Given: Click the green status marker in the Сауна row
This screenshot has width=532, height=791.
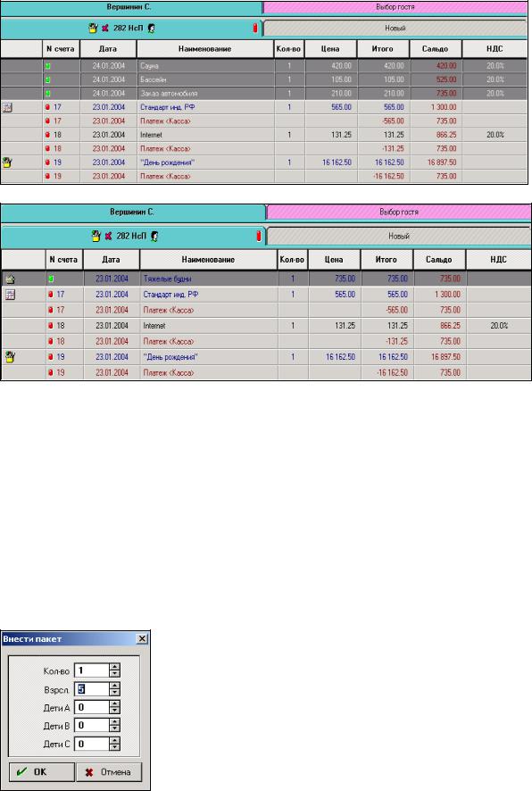Looking at the screenshot, I should pyautogui.click(x=48, y=66).
